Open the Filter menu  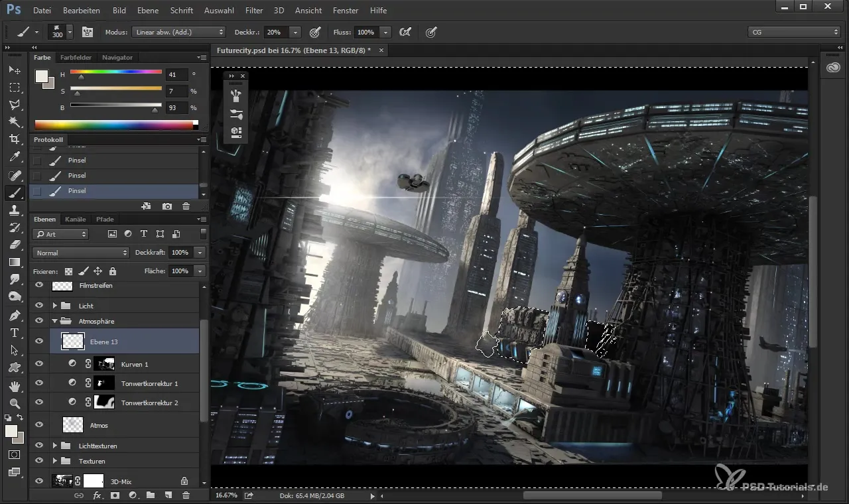[x=254, y=11]
